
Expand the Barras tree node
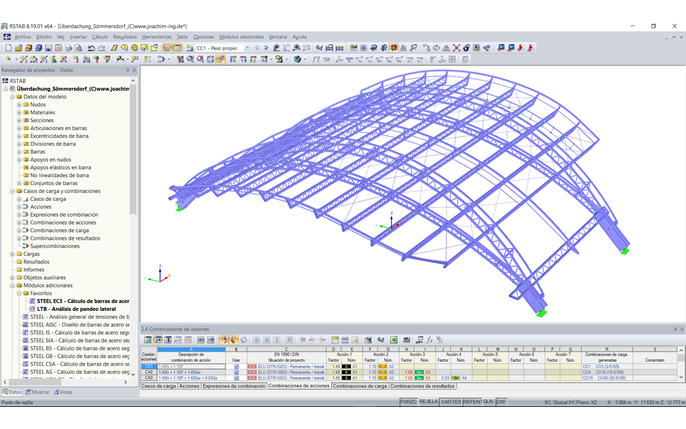19,152
